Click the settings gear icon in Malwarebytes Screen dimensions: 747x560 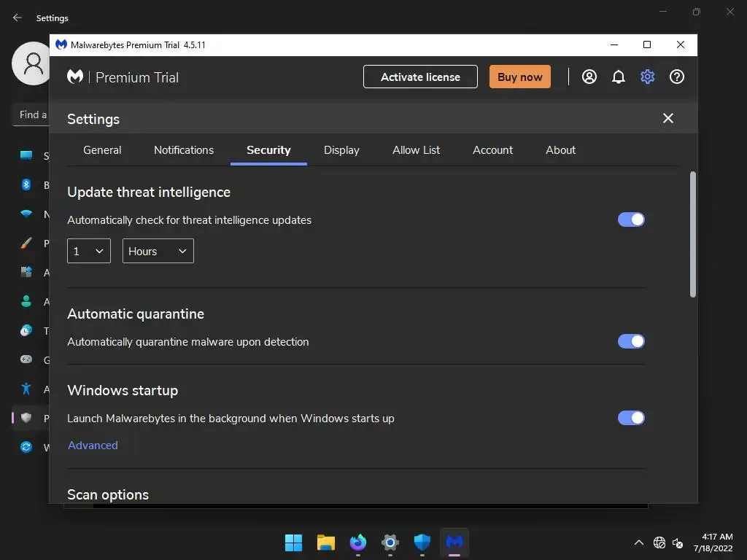pos(648,77)
